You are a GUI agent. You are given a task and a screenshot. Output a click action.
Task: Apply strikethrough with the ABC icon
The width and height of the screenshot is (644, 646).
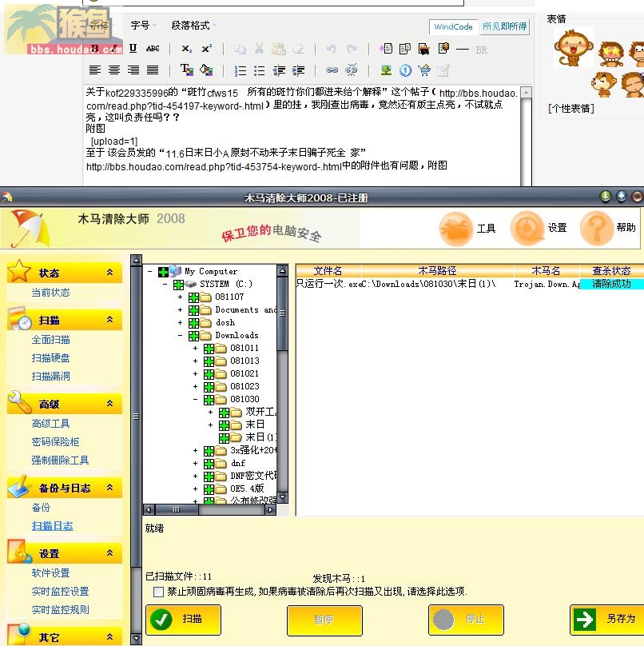[x=153, y=49]
